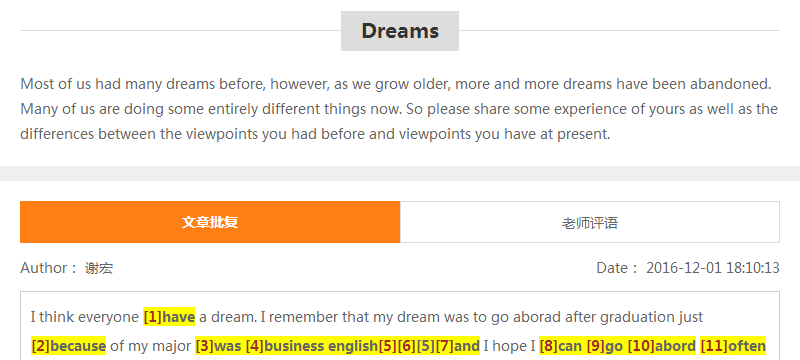Open the correction marked [8]can
Image resolution: width=800 pixels, height=360 pixels.
click(561, 346)
